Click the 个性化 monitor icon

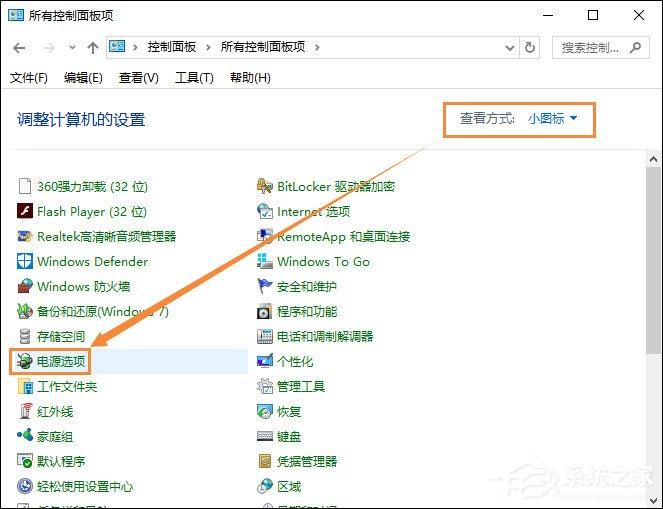(265, 361)
